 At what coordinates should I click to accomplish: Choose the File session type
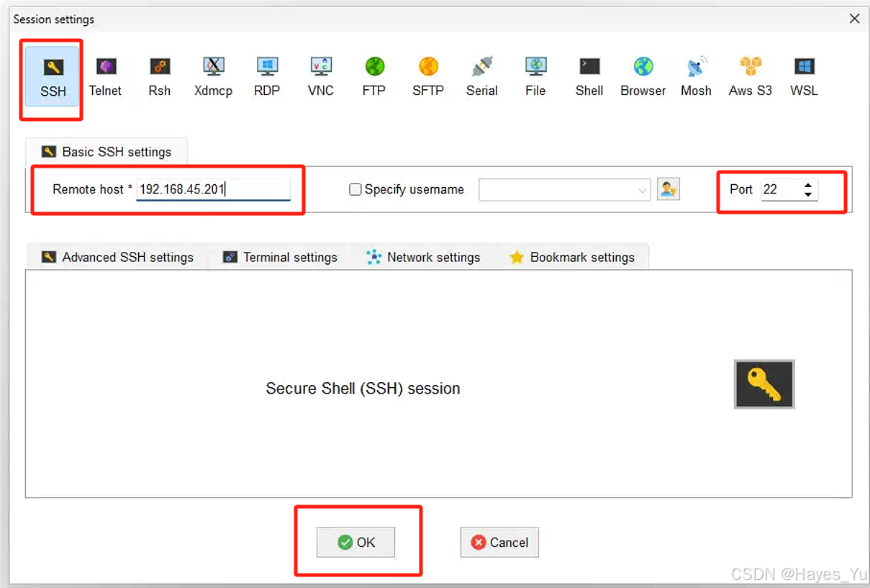tap(535, 77)
